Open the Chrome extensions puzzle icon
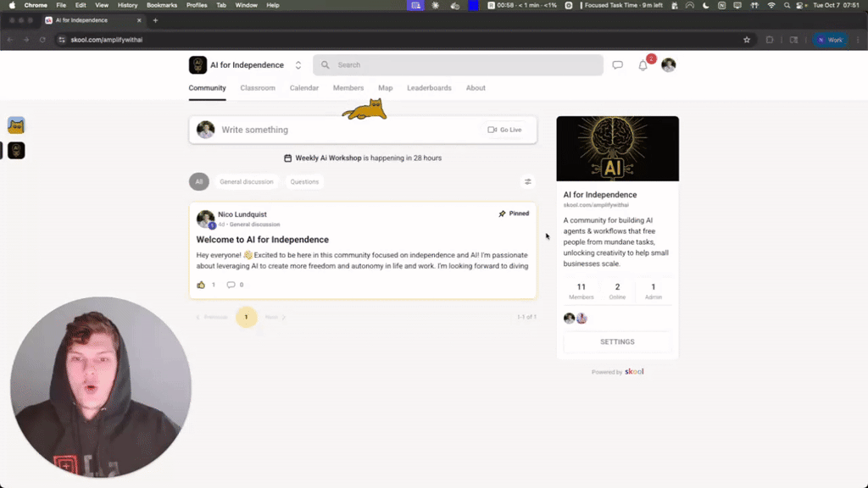Viewport: 868px width, 488px height. pyautogui.click(x=770, y=40)
